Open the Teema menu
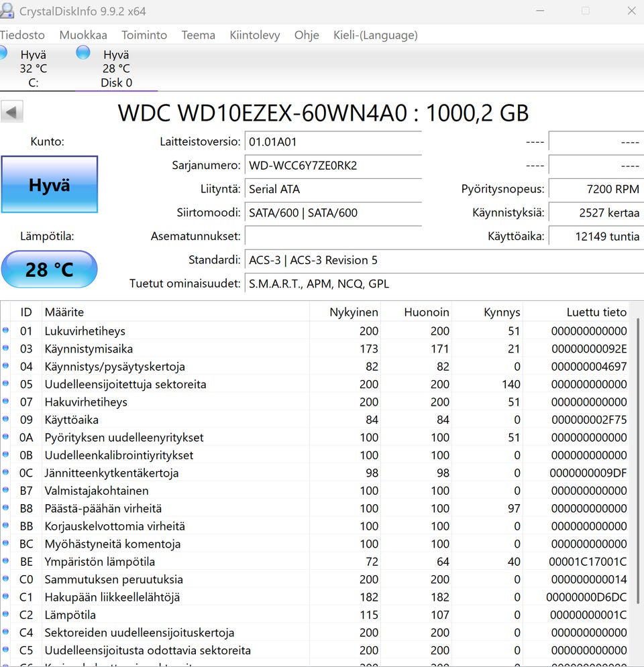The image size is (644, 667). [x=199, y=35]
